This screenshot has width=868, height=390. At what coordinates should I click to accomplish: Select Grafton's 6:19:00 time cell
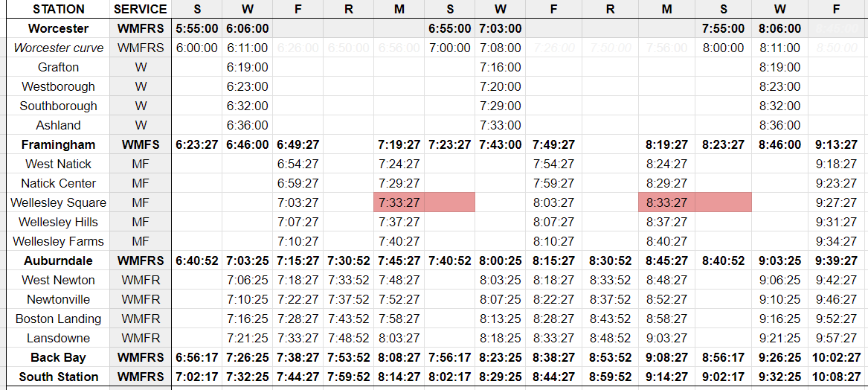pyautogui.click(x=248, y=68)
